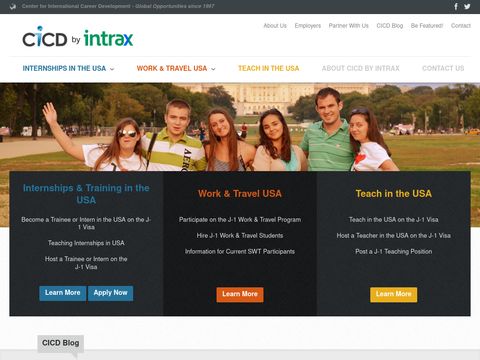Select the CICD Blog tab label
The width and height of the screenshot is (480, 360).
point(61,343)
